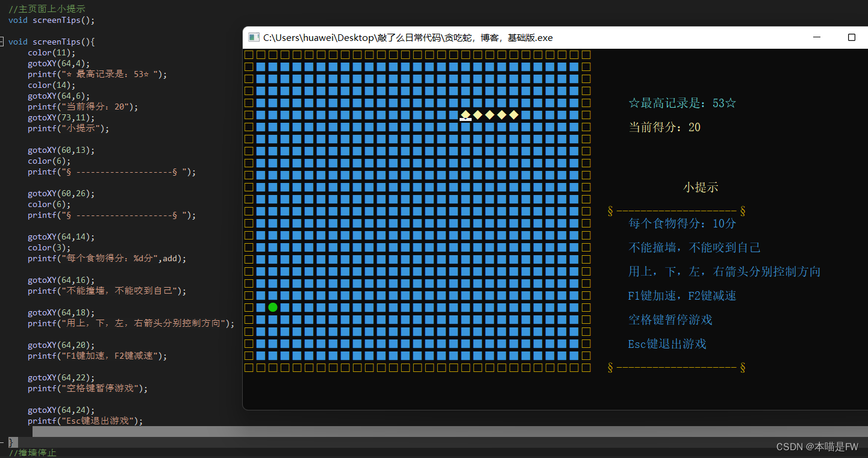Viewport: 868px width, 458px height.
Task: Click the printf F1键加速 code line
Action: point(98,356)
